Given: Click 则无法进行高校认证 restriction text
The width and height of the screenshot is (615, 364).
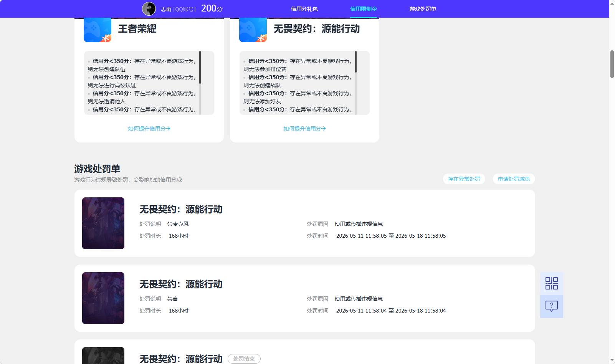Looking at the screenshot, I should (x=112, y=85).
